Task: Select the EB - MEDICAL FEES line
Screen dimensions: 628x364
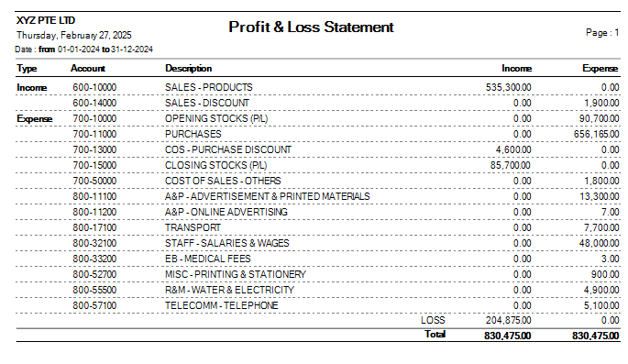Action: click(318, 259)
